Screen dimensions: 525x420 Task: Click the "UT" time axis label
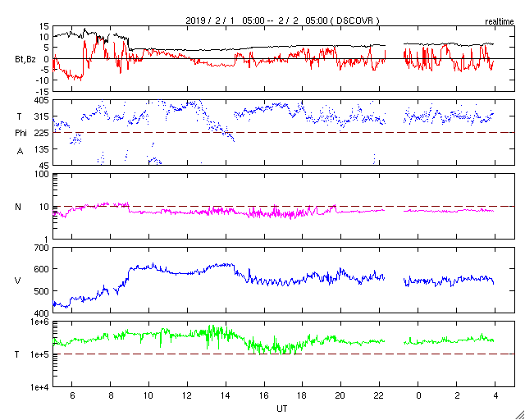(x=281, y=409)
